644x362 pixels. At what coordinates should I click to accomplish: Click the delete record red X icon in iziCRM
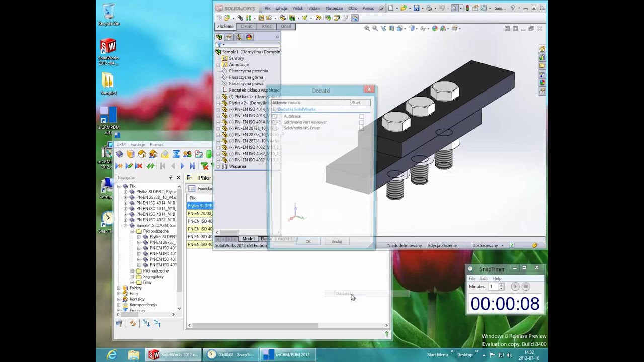139,166
